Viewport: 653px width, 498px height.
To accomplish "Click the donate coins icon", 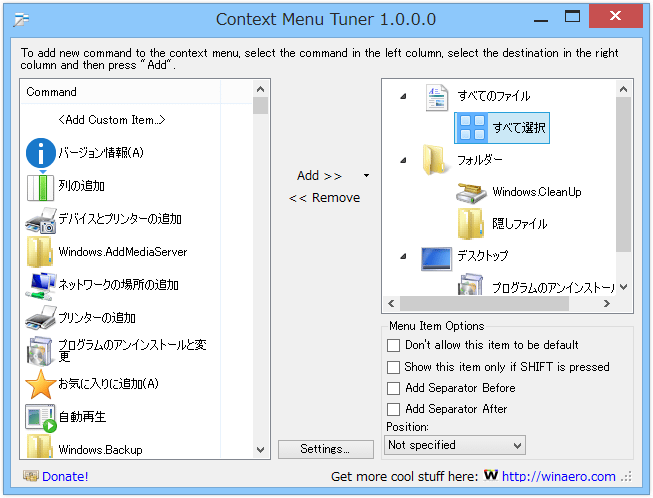I will 31,476.
